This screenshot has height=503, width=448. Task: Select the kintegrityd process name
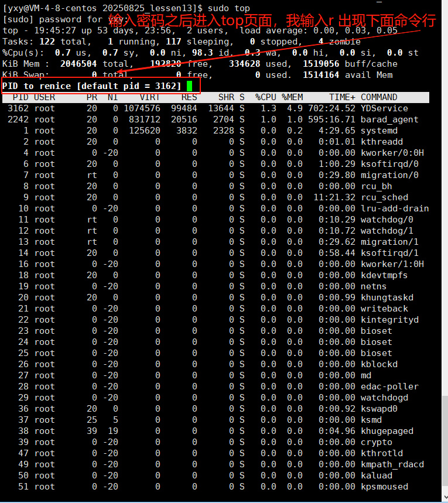point(389,320)
